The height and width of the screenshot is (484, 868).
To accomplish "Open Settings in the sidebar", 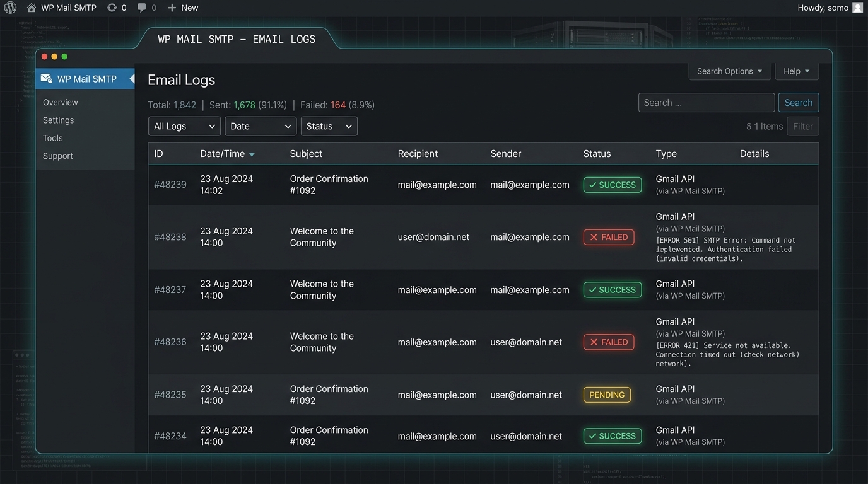I will 58,120.
